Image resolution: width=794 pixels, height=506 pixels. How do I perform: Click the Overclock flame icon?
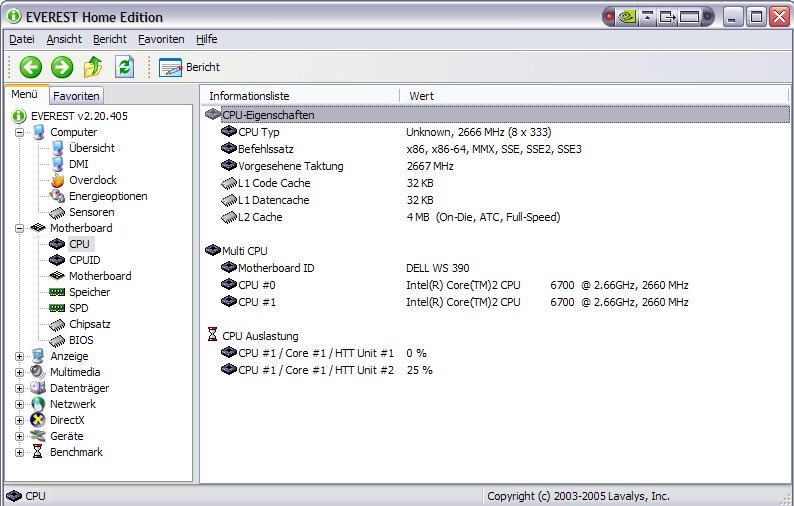click(x=58, y=180)
